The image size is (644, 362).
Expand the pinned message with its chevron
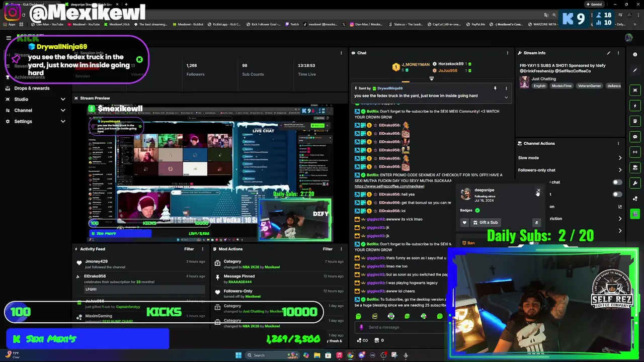pos(506,97)
